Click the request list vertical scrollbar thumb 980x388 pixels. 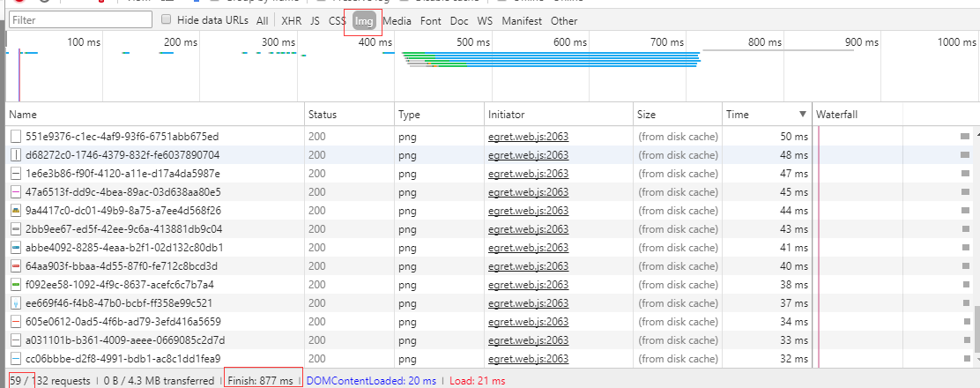(x=974, y=335)
